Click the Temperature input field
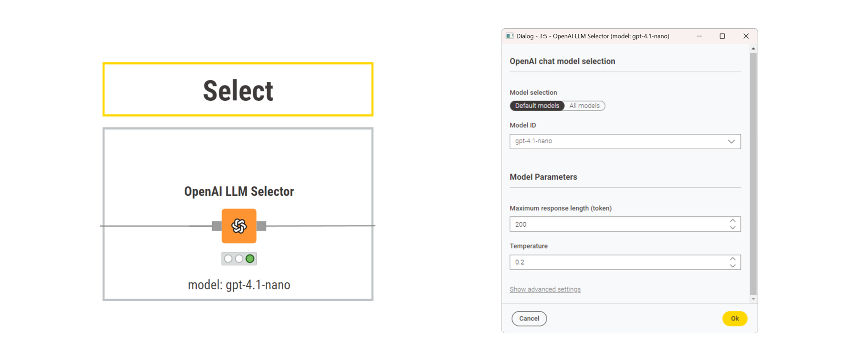The image size is (868, 361). (x=625, y=262)
